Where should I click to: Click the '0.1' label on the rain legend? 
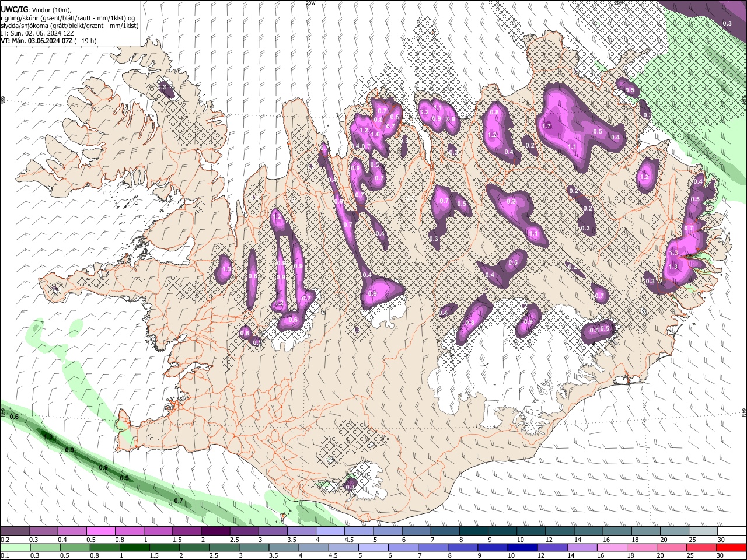click(5, 555)
